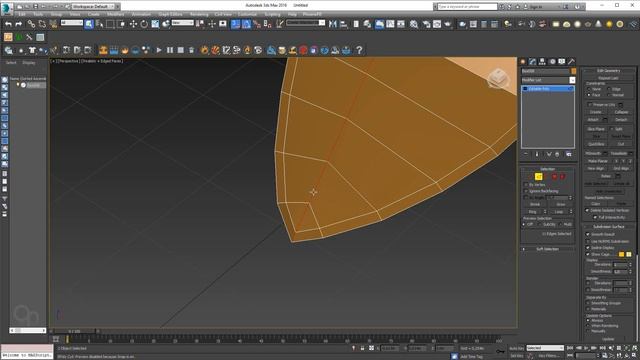This screenshot has height=360, width=640.
Task: Toggle the 3D Snaps button
Action: pyautogui.click(x=236, y=24)
